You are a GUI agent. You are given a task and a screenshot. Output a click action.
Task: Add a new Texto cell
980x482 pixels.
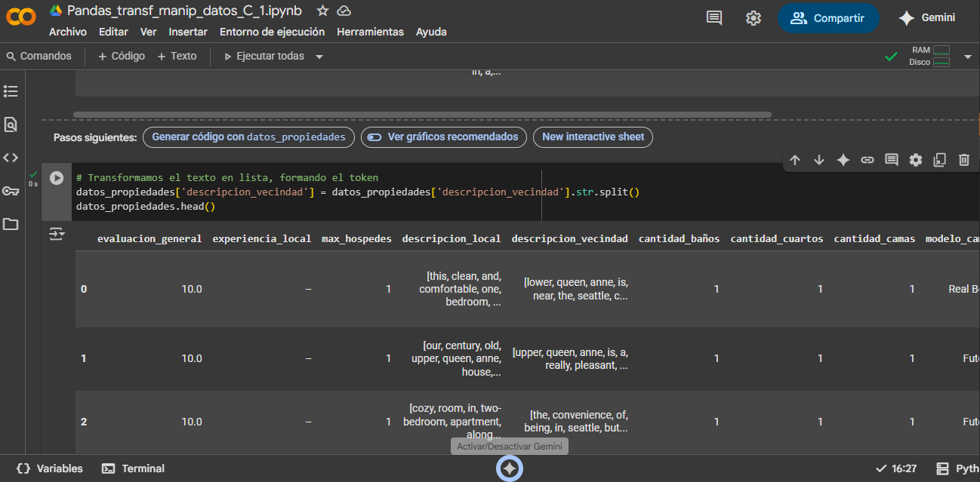pos(177,56)
